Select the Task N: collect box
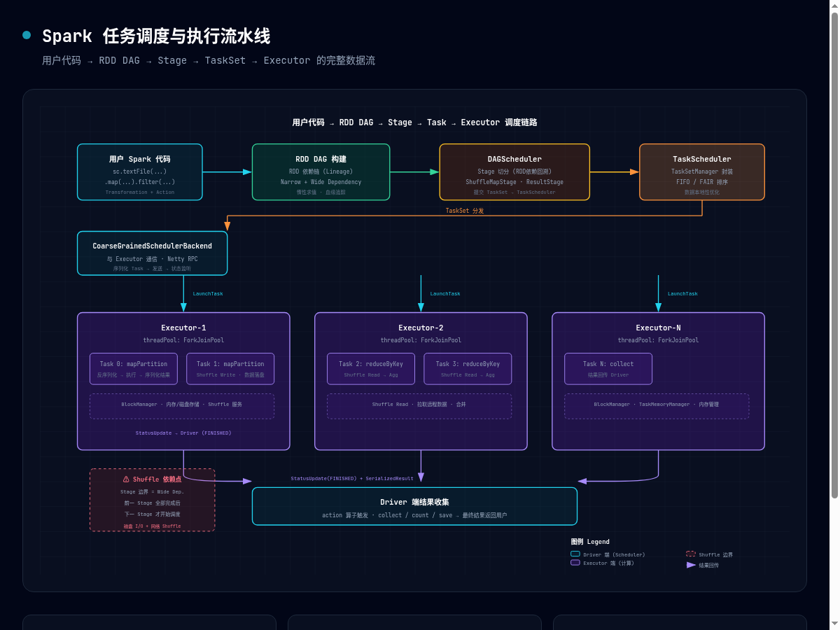 coord(608,369)
